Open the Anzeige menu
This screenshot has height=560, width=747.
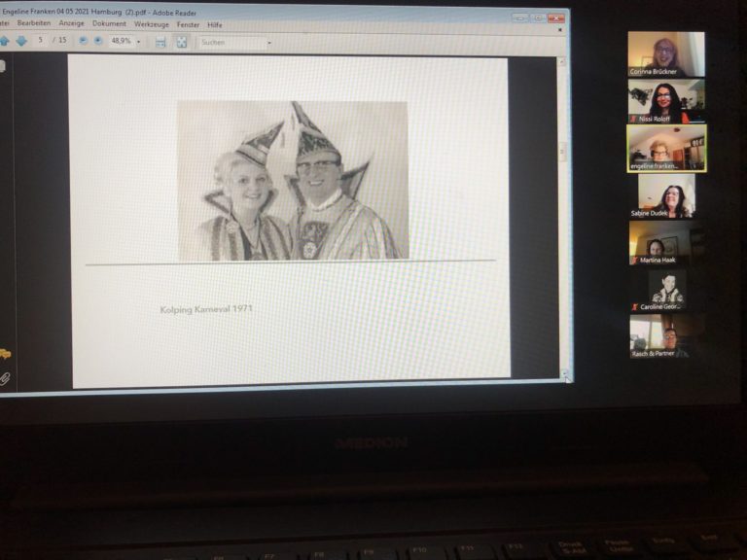tap(72, 23)
